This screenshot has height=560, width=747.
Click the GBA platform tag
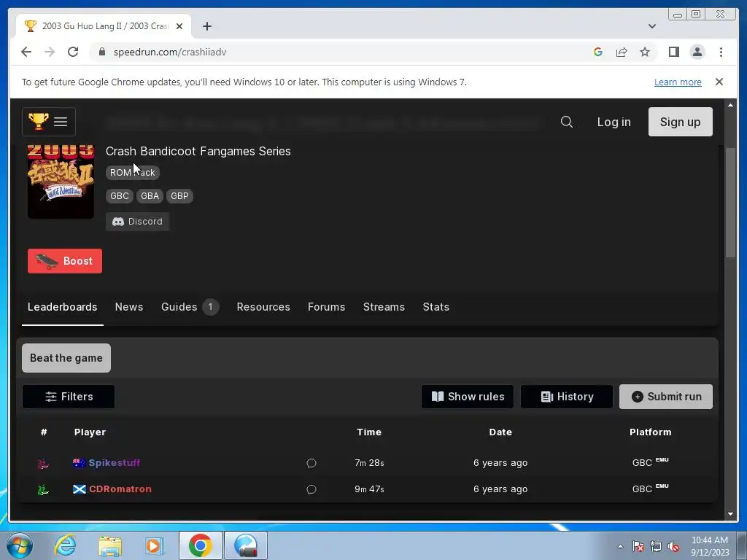tap(150, 196)
